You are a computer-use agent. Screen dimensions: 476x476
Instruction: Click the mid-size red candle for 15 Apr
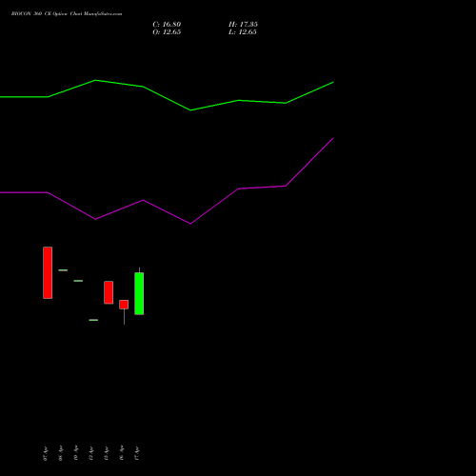tap(109, 292)
